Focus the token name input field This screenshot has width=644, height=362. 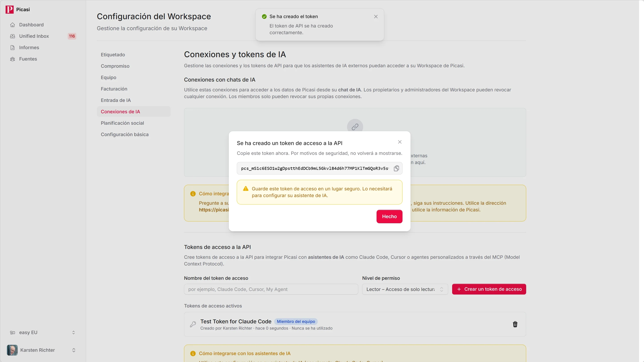[x=271, y=289]
